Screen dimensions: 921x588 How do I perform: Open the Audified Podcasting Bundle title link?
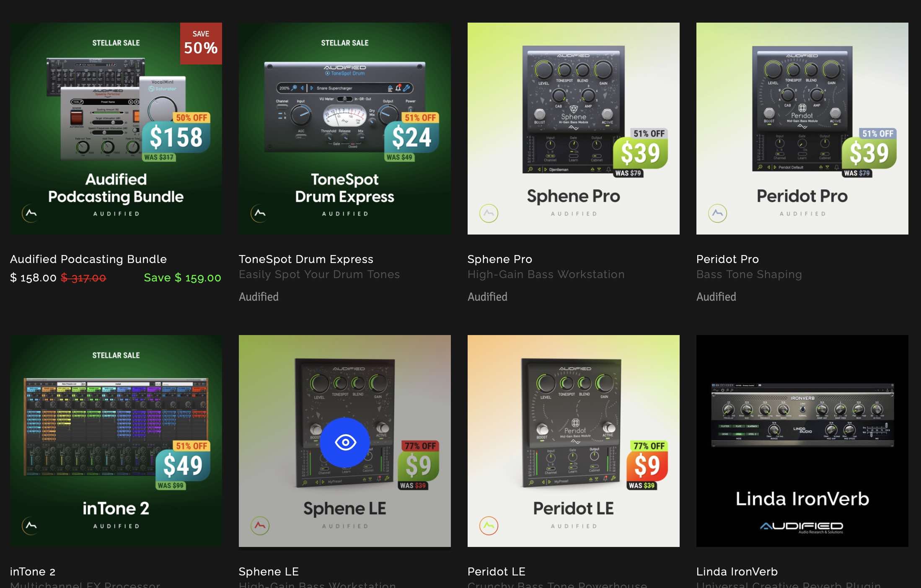[x=88, y=259]
